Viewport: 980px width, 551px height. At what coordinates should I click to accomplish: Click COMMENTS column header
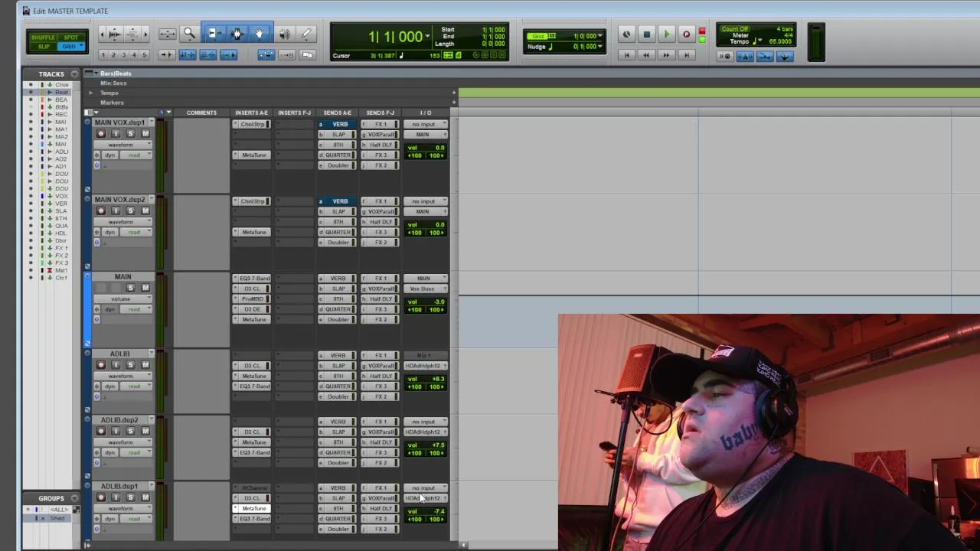tap(201, 112)
